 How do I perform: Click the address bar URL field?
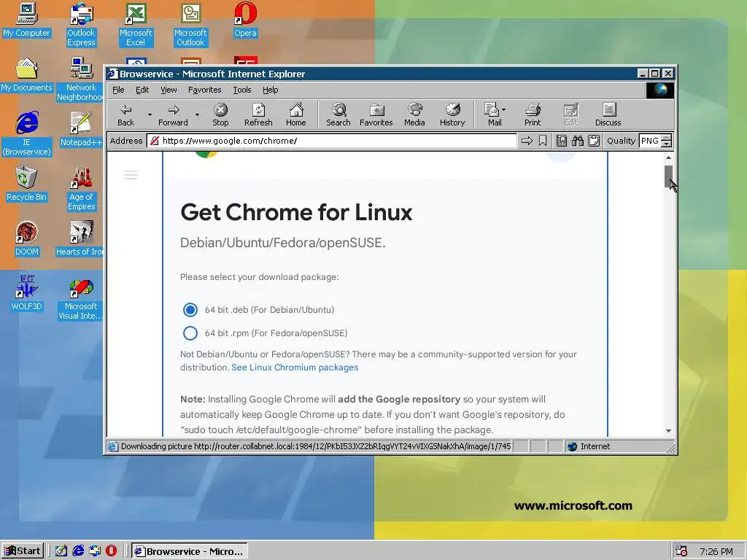(x=332, y=141)
